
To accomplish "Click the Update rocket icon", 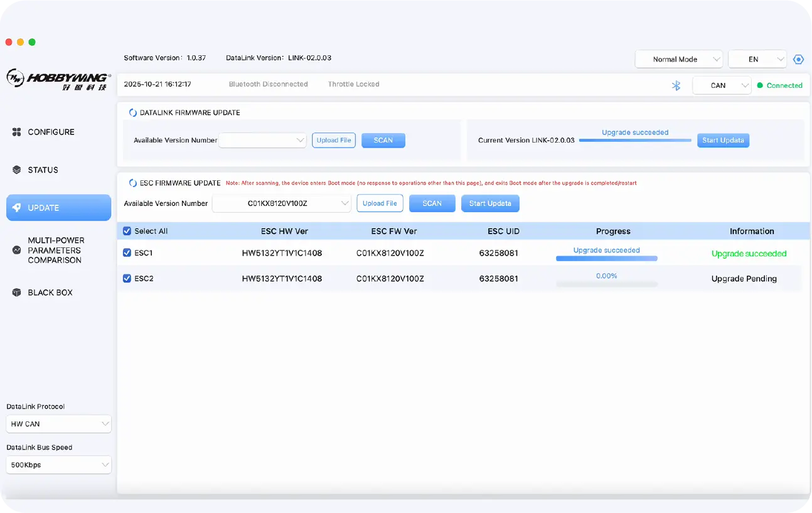I will click(17, 208).
